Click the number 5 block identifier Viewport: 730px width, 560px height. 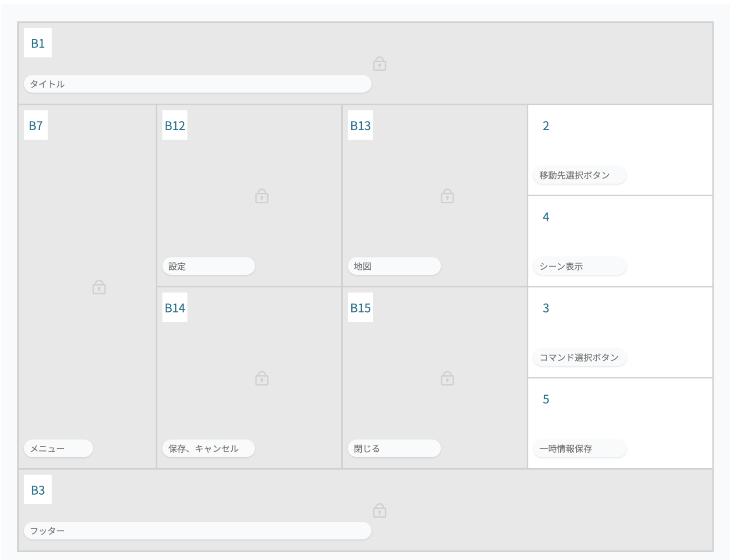coord(546,399)
